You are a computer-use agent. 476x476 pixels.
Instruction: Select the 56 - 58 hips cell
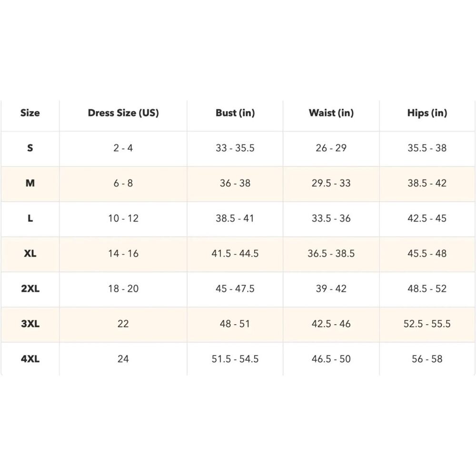coord(427,359)
